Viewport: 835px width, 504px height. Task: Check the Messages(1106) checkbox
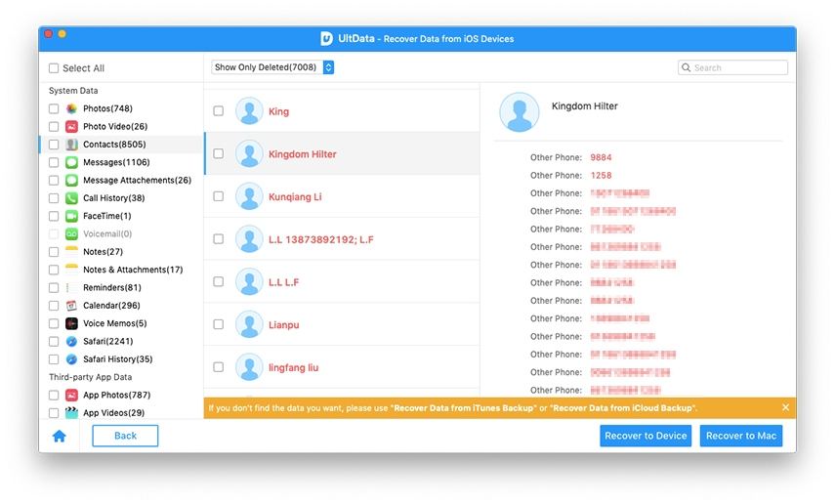click(x=54, y=162)
